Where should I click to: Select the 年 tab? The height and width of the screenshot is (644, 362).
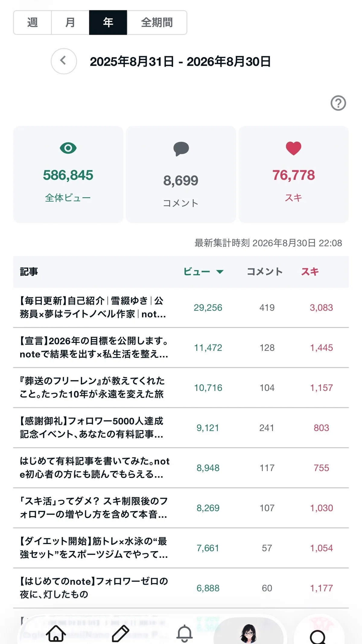[108, 23]
